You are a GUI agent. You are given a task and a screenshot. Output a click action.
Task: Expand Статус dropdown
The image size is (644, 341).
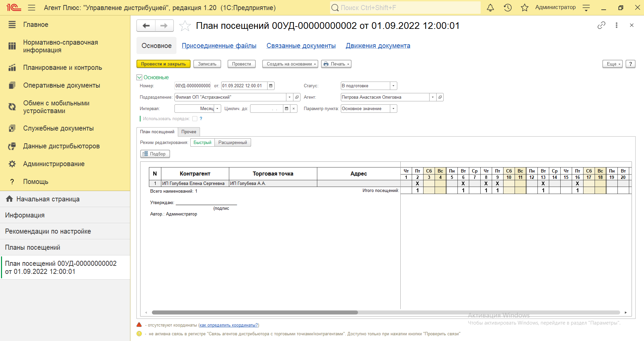pyautogui.click(x=393, y=86)
